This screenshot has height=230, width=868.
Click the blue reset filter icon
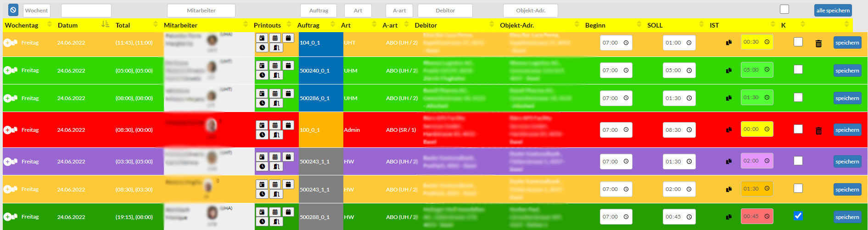(13, 10)
